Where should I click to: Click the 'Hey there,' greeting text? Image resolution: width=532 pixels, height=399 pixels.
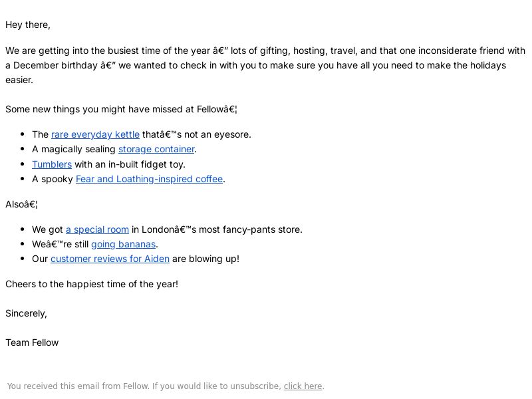28,25
